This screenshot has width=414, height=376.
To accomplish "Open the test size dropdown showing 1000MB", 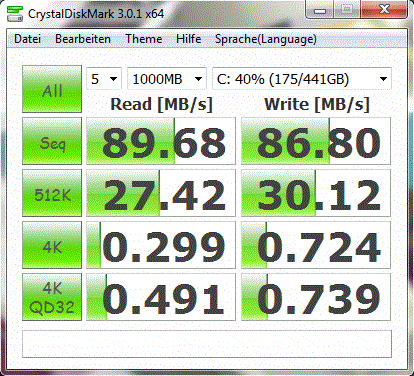I will [167, 79].
